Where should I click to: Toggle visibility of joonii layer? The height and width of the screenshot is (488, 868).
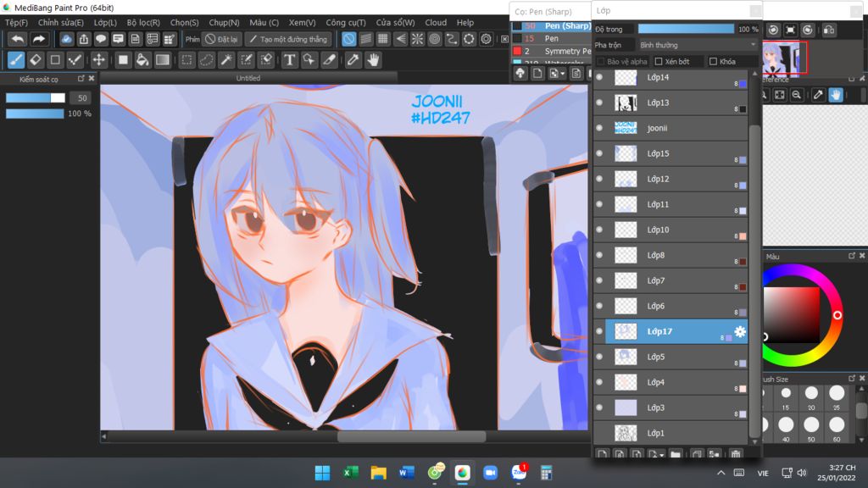click(x=599, y=128)
